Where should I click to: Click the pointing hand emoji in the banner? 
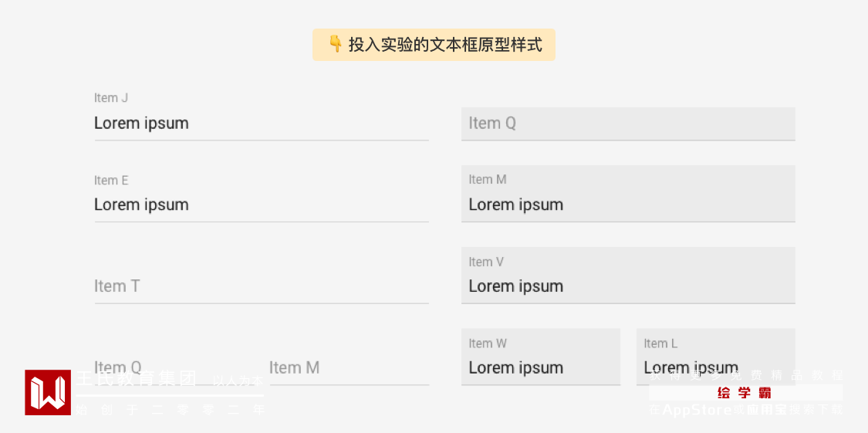[x=336, y=44]
